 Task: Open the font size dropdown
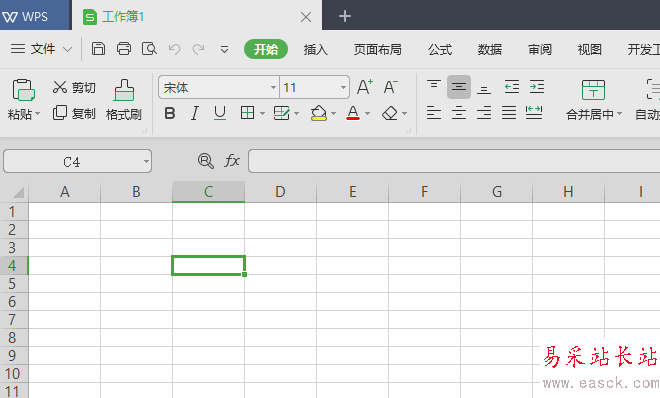[343, 88]
